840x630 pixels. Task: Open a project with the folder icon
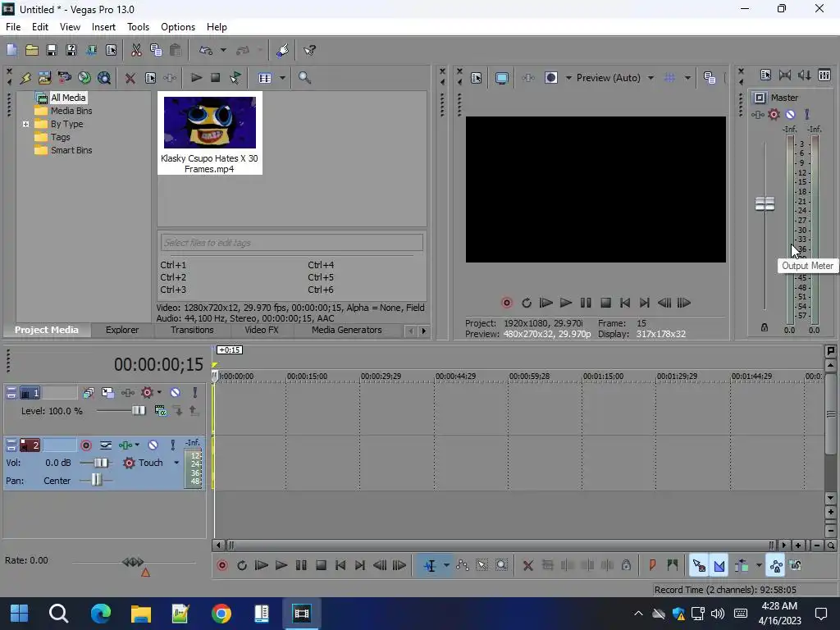[32, 50]
